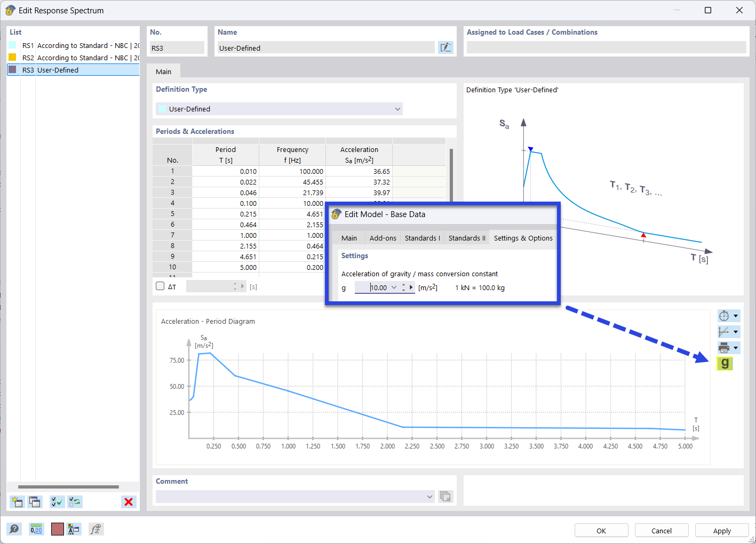This screenshot has width=756, height=544.
Task: Print the acceleration-period diagram
Action: 725,347
